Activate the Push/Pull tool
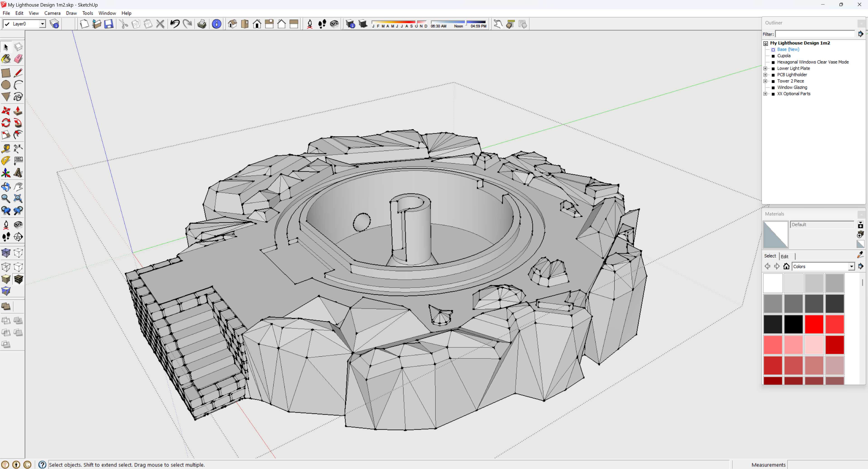This screenshot has height=469, width=868. click(x=18, y=111)
